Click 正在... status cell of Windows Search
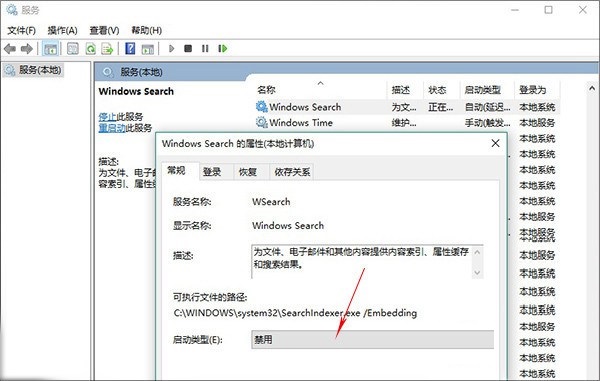Viewport: 600px width, 381px height. pyautogui.click(x=440, y=107)
